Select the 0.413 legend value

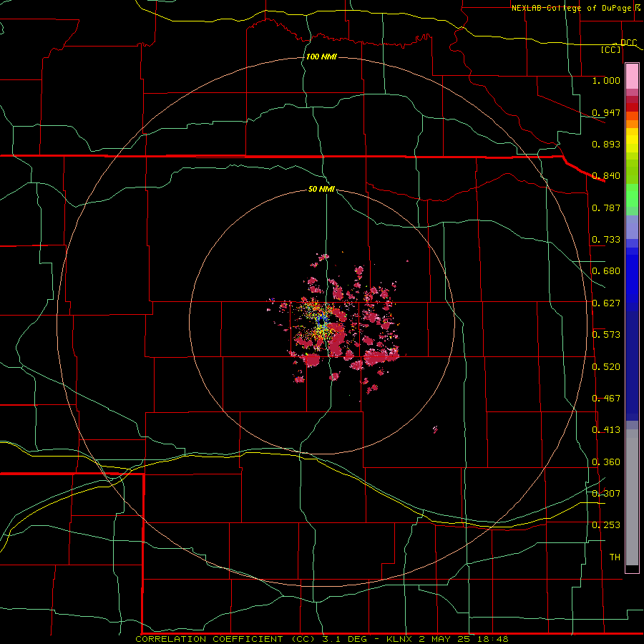(x=606, y=430)
